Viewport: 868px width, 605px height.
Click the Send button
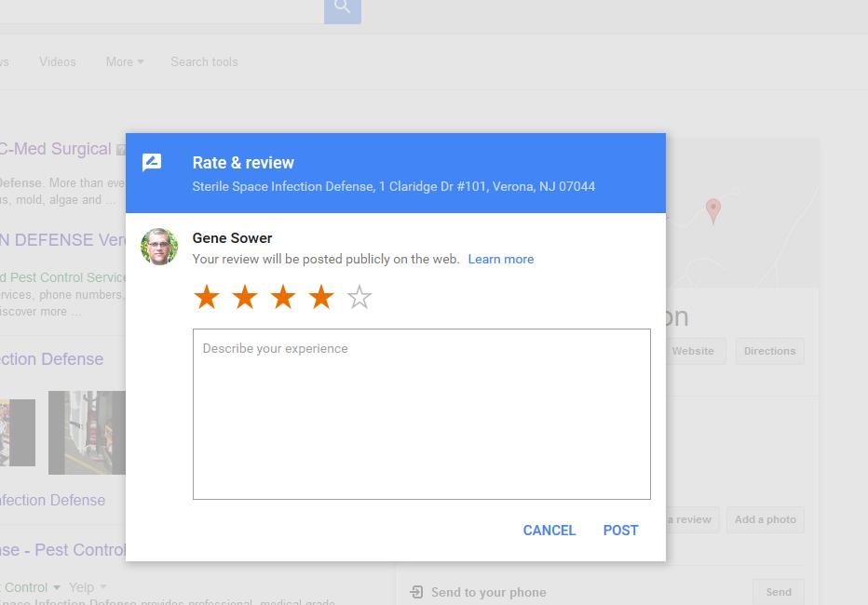tap(779, 592)
